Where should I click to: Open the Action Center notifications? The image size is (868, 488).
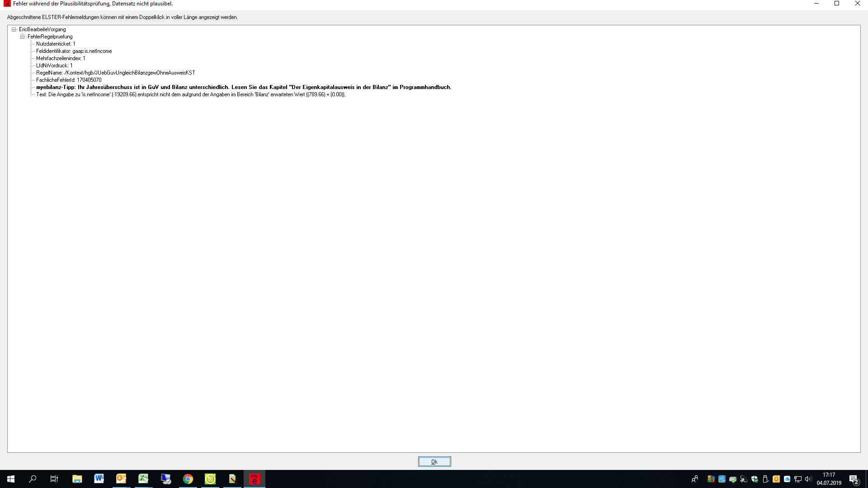point(854,479)
